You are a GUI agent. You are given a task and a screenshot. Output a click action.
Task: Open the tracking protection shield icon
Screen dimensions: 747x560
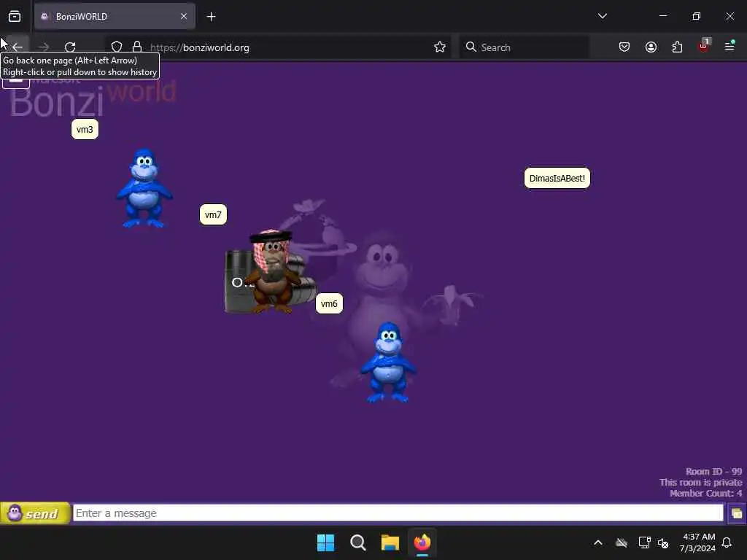pyautogui.click(x=117, y=47)
